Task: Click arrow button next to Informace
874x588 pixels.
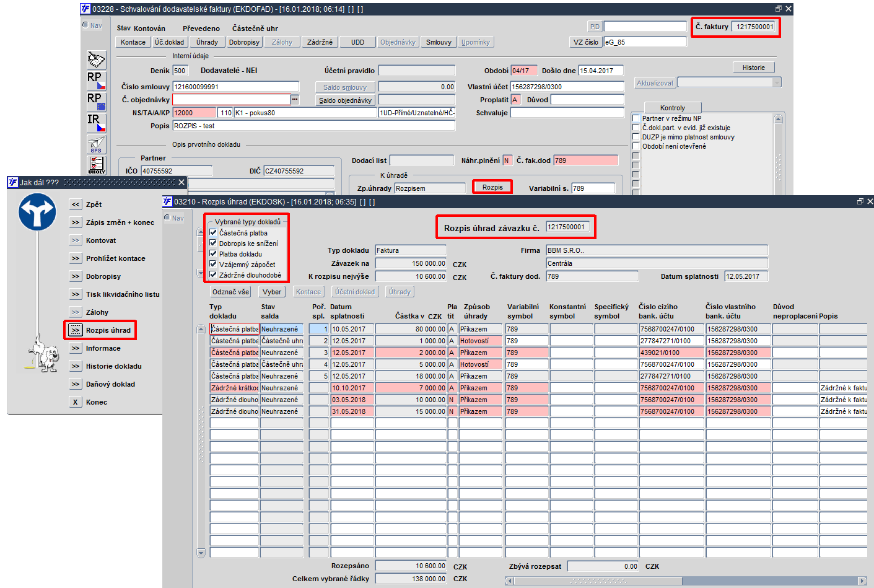Action: (x=76, y=348)
